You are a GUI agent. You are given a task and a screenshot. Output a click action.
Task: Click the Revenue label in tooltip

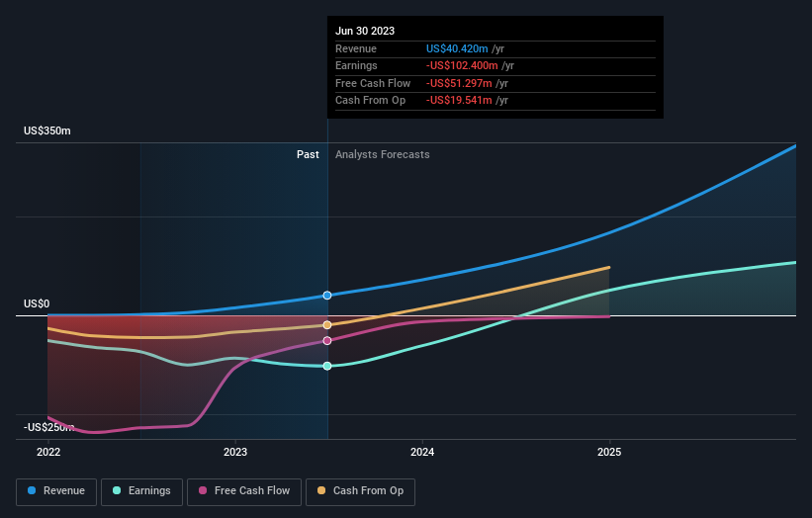tap(356, 48)
